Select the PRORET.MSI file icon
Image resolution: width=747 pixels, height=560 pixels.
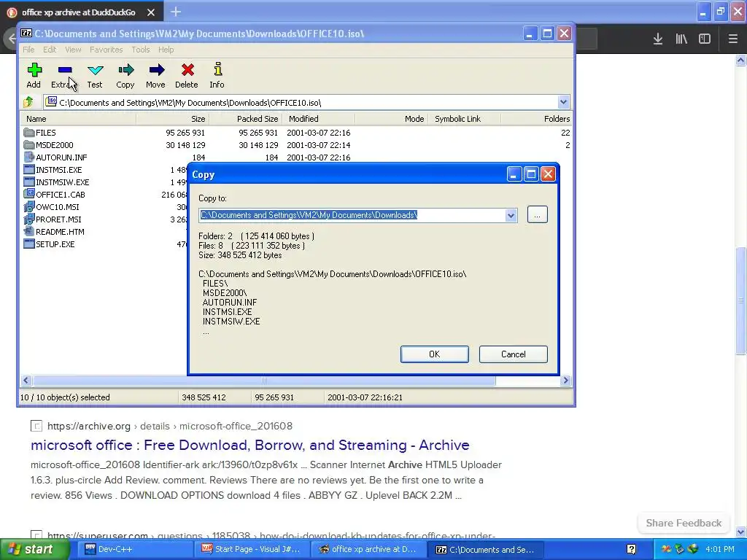(29, 219)
